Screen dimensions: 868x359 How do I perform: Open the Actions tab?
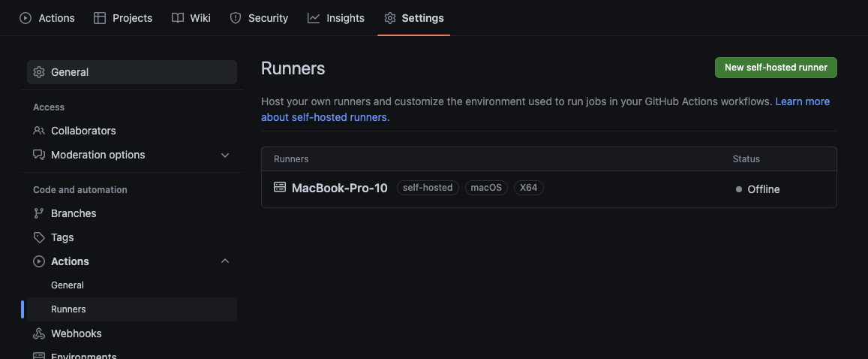click(47, 18)
